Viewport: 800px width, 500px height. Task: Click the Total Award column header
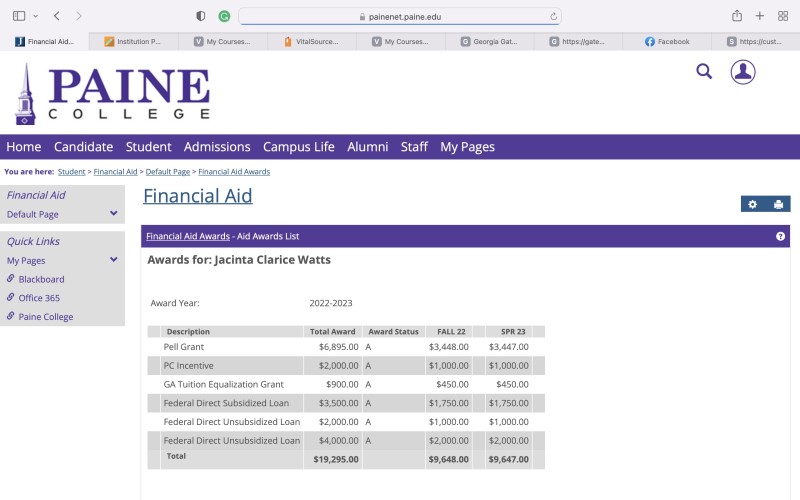click(333, 332)
